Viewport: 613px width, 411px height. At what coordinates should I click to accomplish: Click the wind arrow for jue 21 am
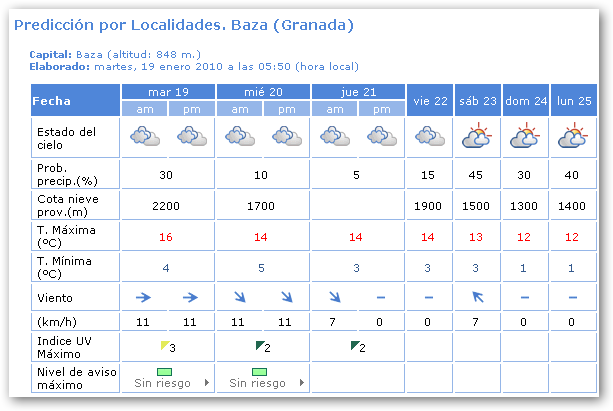click(335, 298)
